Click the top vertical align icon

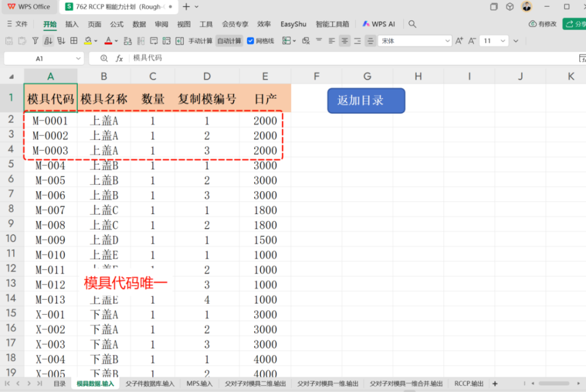(319, 41)
